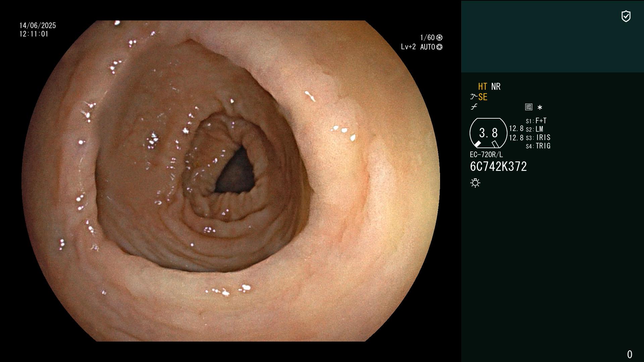This screenshot has height=362, width=644.
Task: Open the settings sliders icon
Action: point(529,107)
